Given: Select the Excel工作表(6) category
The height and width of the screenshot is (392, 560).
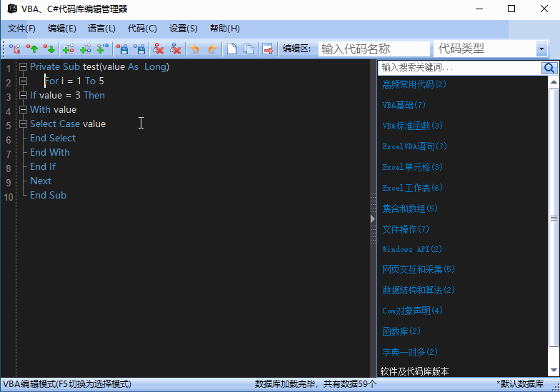Looking at the screenshot, I should 413,188.
